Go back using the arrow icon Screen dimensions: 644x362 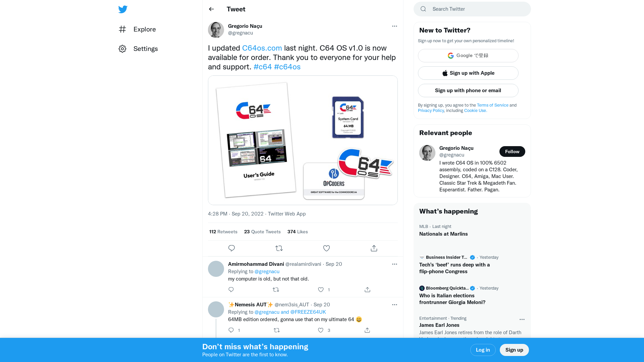211,9
